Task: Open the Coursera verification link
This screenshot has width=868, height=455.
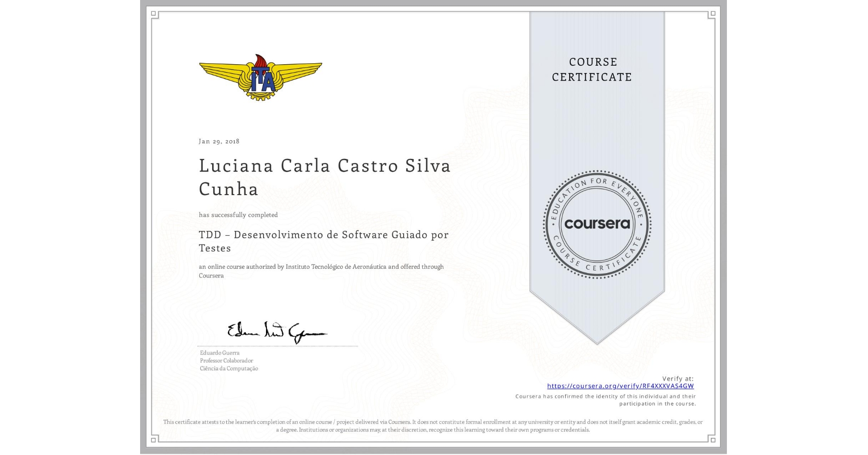Action: (x=620, y=386)
